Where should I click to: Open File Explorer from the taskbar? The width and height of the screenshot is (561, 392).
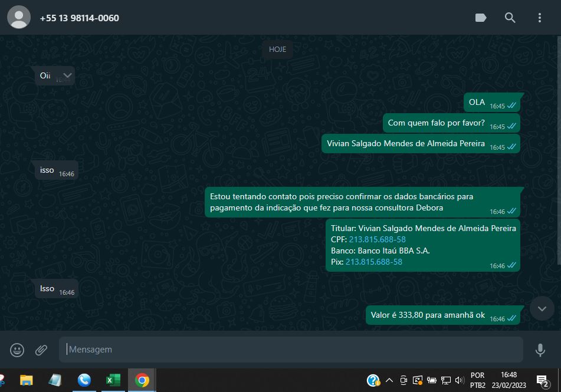(x=27, y=380)
